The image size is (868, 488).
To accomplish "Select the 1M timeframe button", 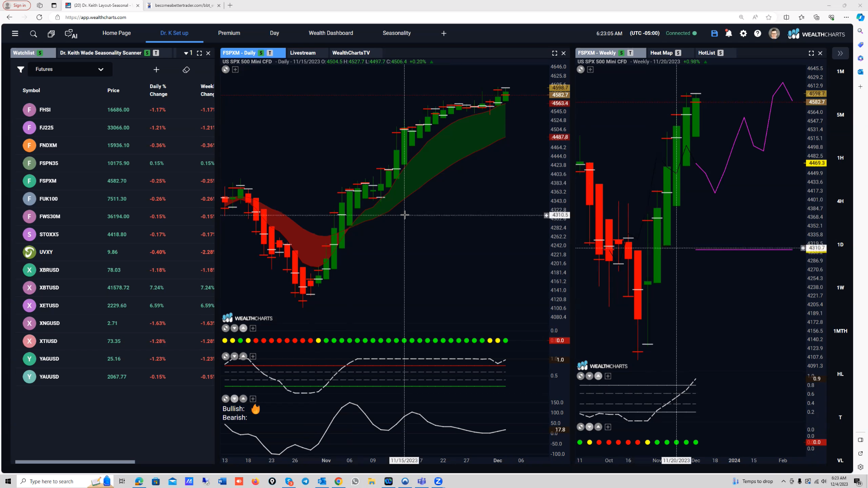I will 840,72.
